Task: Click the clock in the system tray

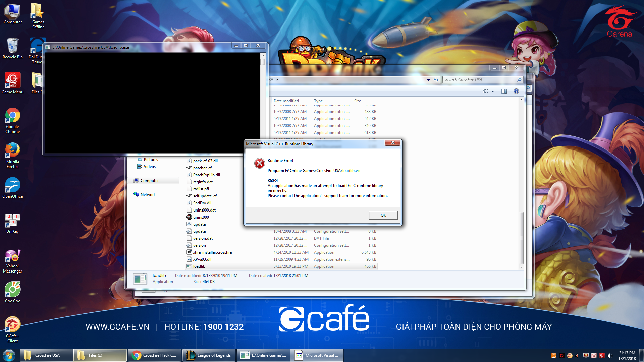Action: [627, 356]
